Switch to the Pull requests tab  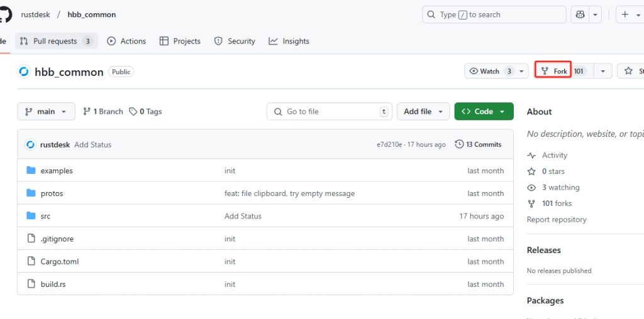[56, 41]
